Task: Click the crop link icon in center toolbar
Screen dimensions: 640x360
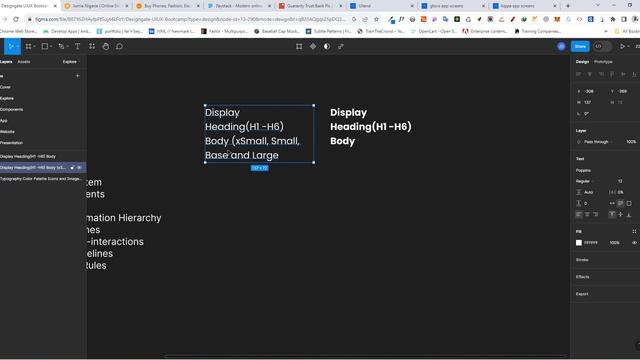Action: coord(341,47)
